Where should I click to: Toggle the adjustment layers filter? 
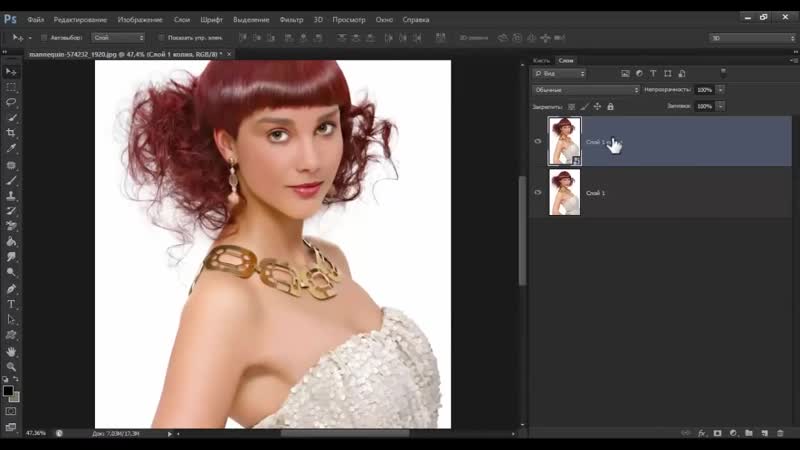pos(639,74)
